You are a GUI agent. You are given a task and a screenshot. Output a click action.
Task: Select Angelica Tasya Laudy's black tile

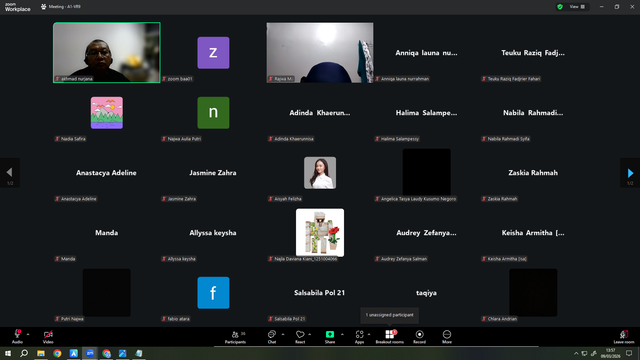click(427, 172)
